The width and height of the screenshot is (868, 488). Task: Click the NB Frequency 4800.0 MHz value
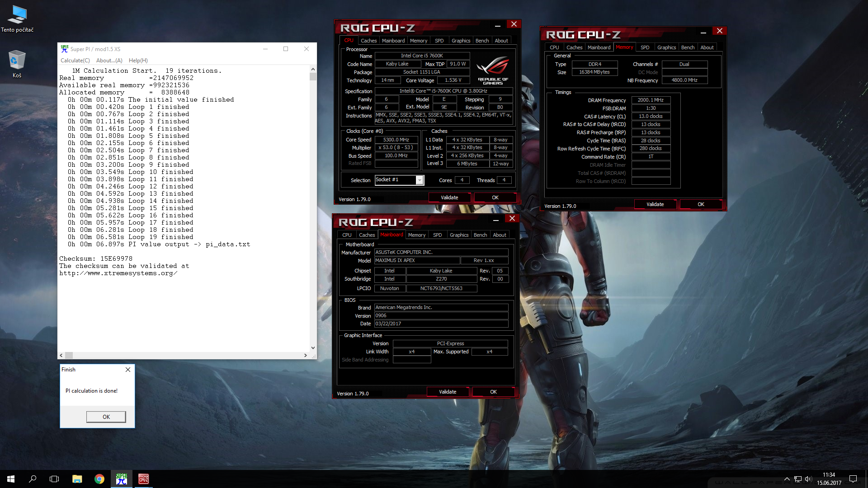(x=684, y=80)
